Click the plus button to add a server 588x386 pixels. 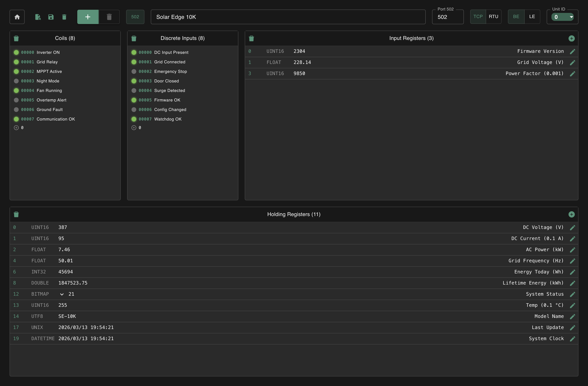(88, 17)
